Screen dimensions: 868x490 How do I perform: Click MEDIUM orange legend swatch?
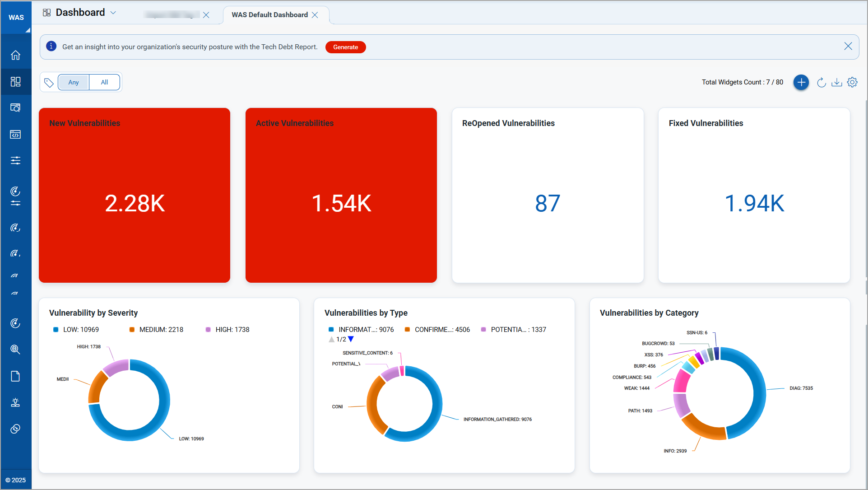point(132,330)
